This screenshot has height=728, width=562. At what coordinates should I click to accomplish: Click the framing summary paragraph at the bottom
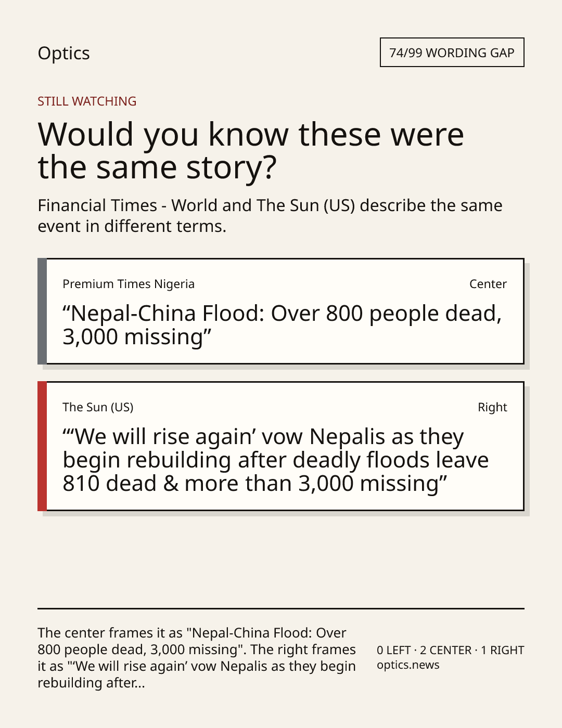click(x=197, y=658)
